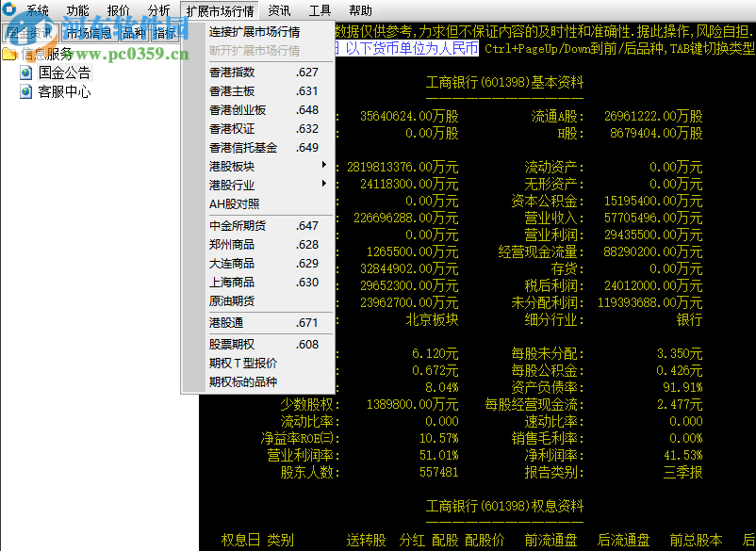Click the 营业收入 value 57705496.00万元
The image size is (756, 551).
coord(653,218)
